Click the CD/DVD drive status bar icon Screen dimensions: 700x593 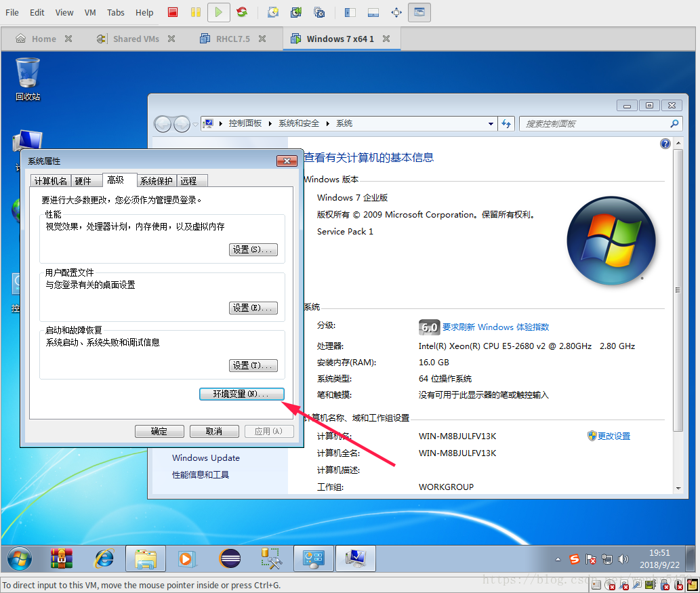(610, 585)
